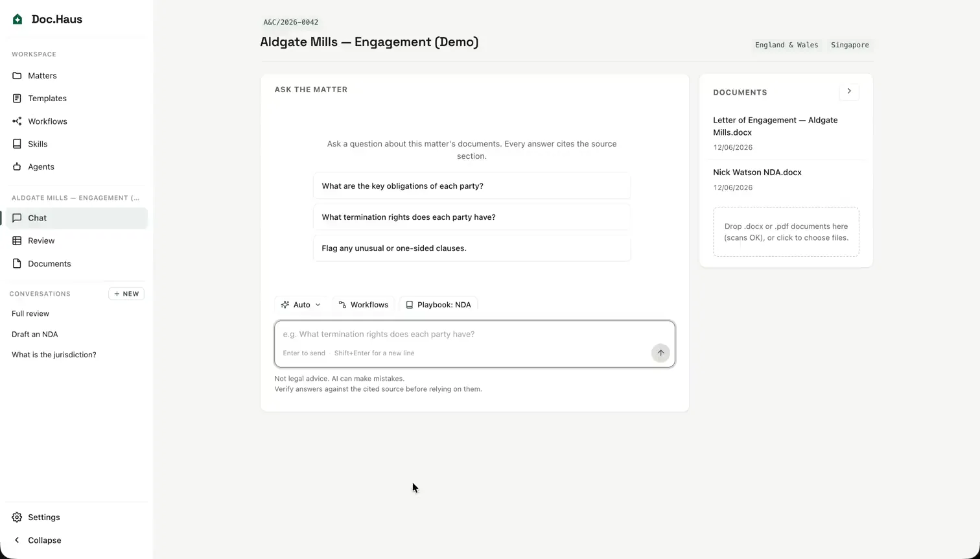Open the Playbook: NDA chip

point(438,305)
